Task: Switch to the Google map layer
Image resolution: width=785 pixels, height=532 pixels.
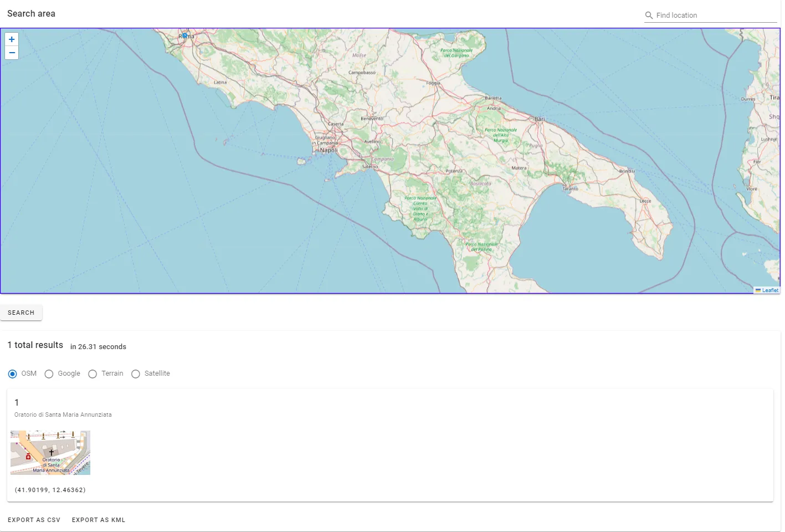Action: 49,374
